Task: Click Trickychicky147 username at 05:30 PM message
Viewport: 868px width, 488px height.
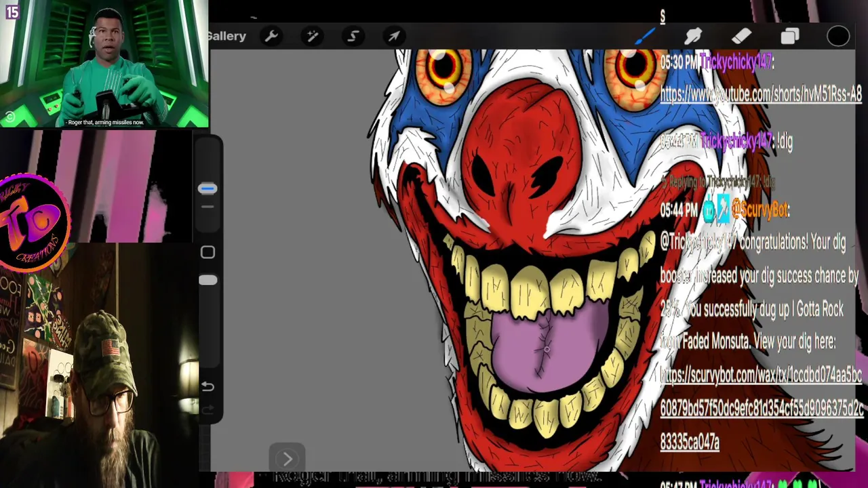Action: point(736,62)
